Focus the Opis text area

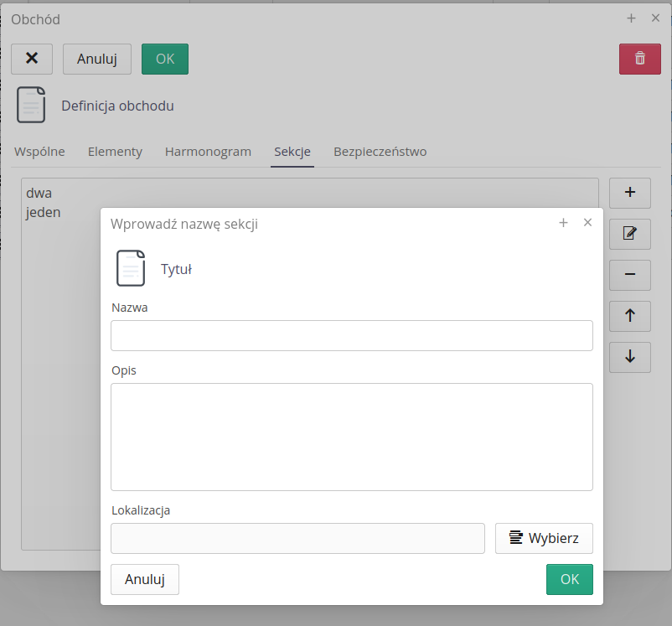point(351,437)
